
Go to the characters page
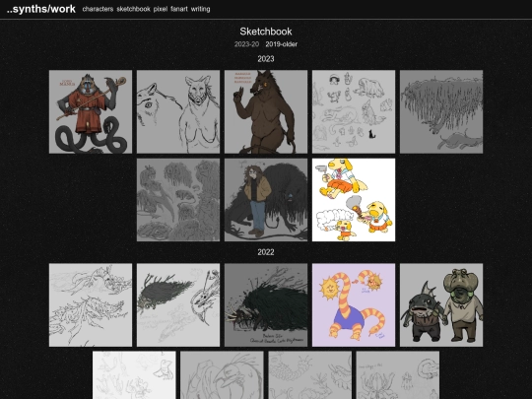98,9
